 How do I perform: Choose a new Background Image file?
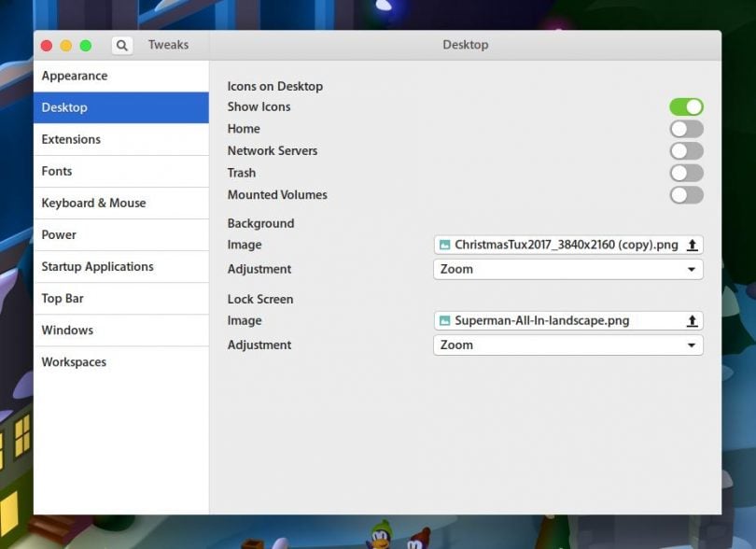point(560,245)
